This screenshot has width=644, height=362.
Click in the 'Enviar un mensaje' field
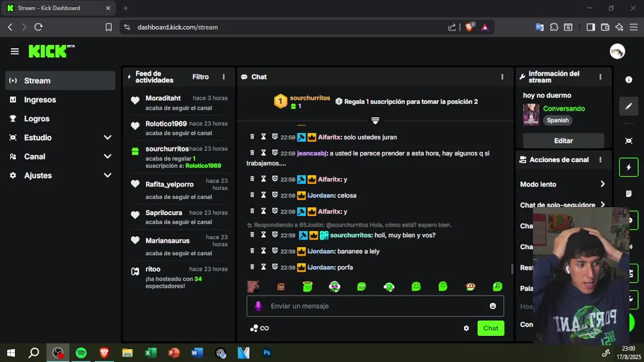[x=375, y=306]
